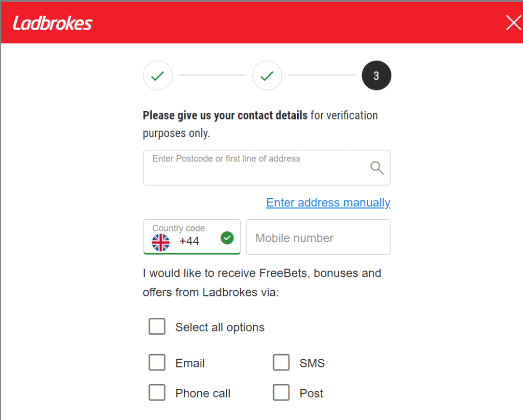Focus the Mobile number field

click(x=318, y=238)
